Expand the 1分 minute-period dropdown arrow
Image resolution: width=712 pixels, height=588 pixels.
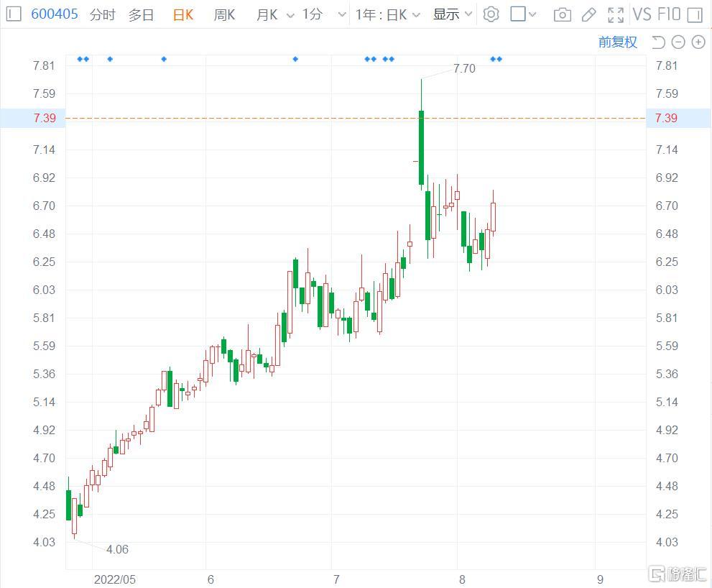342,15
